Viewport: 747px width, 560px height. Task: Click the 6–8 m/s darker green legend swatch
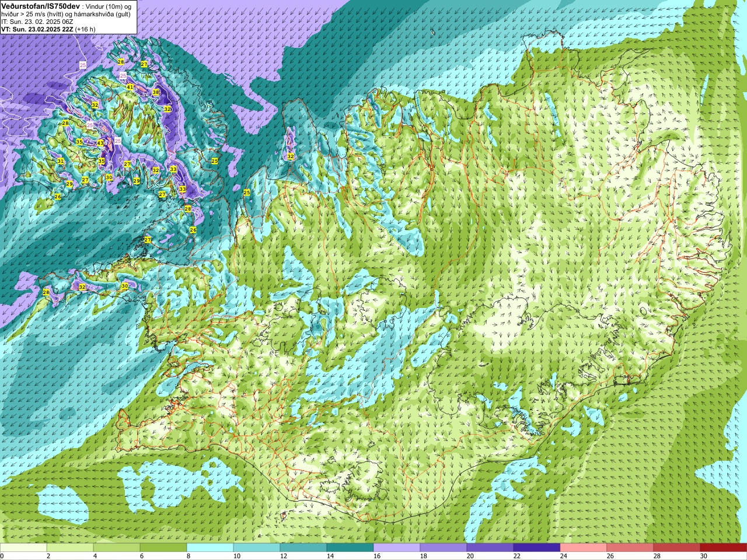[x=163, y=548]
